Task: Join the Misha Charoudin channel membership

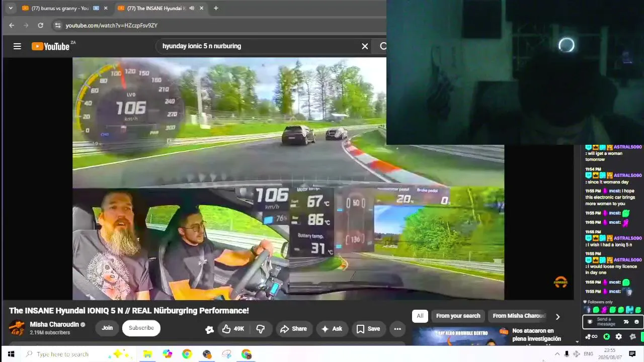Action: pos(107,328)
